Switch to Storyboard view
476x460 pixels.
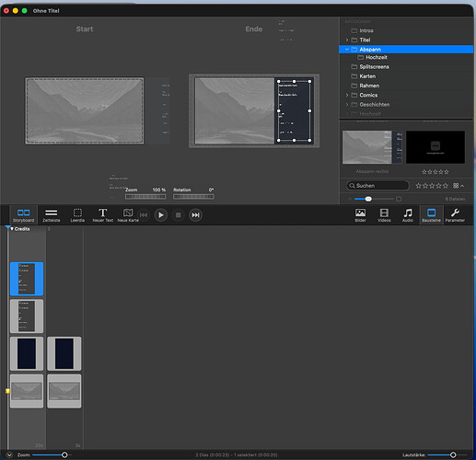coord(23,215)
